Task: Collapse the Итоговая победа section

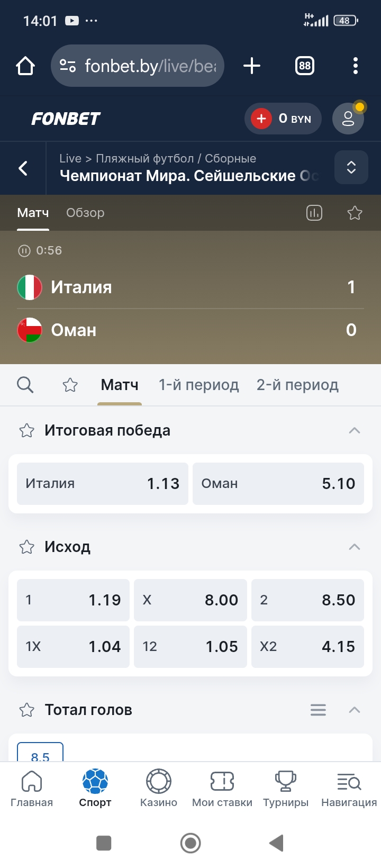Action: [x=355, y=431]
